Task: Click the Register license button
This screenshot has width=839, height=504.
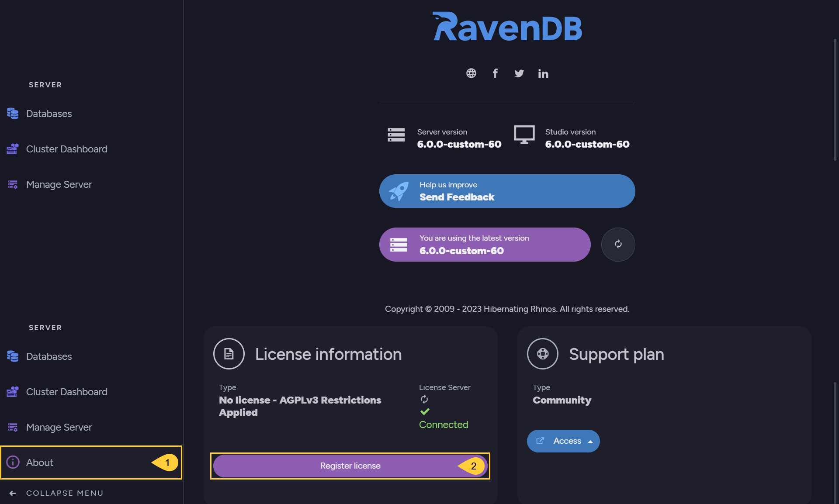Action: point(350,466)
